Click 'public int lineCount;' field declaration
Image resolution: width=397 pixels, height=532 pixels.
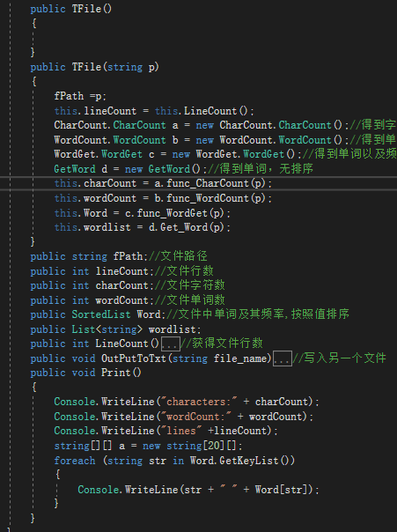[92, 271]
